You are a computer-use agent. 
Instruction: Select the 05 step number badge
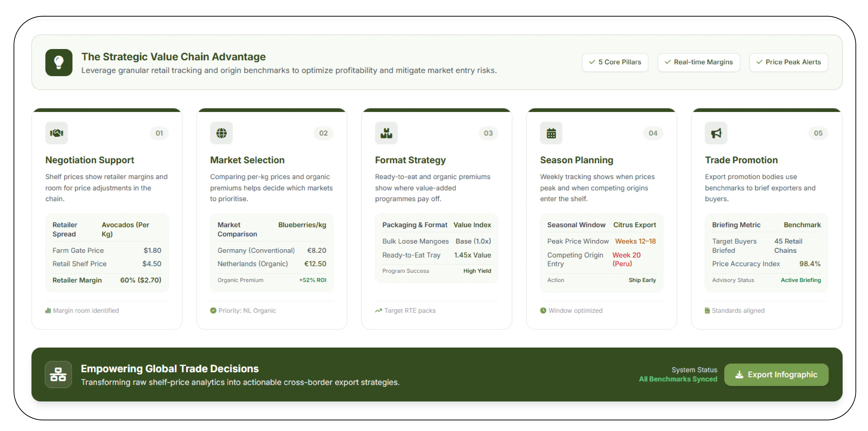pyautogui.click(x=818, y=133)
